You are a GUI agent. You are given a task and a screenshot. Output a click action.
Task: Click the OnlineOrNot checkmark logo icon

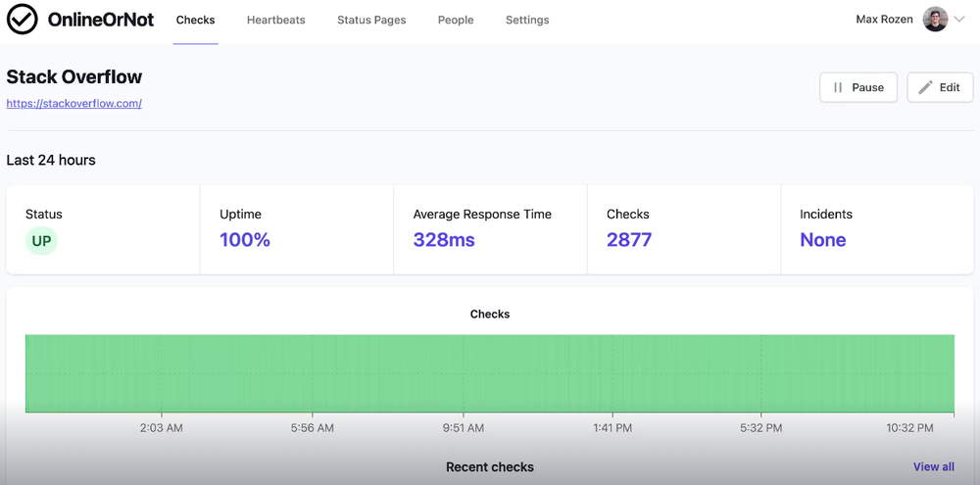[22, 20]
